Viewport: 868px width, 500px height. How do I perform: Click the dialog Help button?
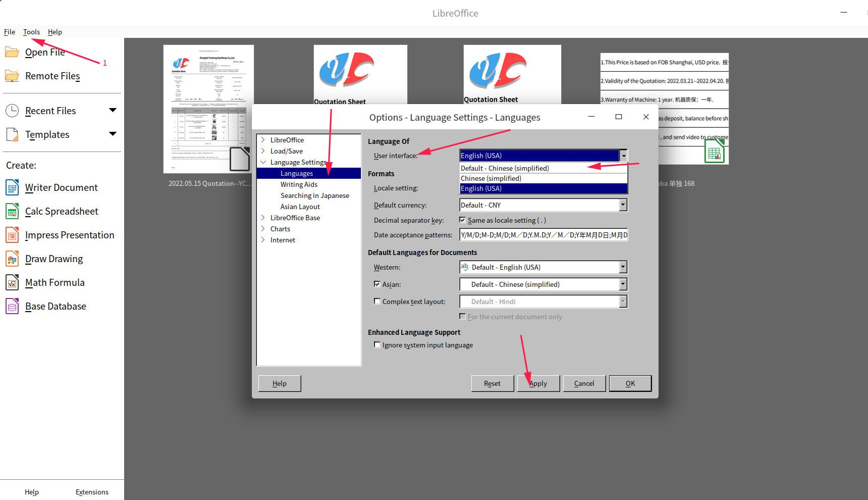[x=280, y=383]
